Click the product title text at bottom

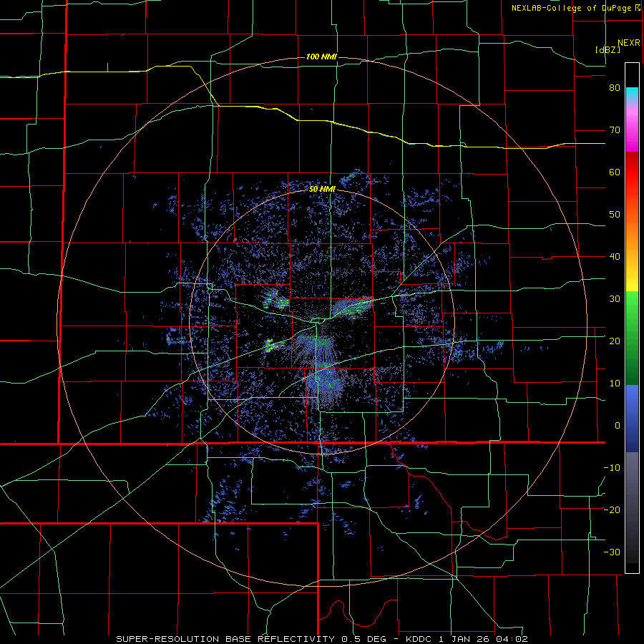click(322, 639)
